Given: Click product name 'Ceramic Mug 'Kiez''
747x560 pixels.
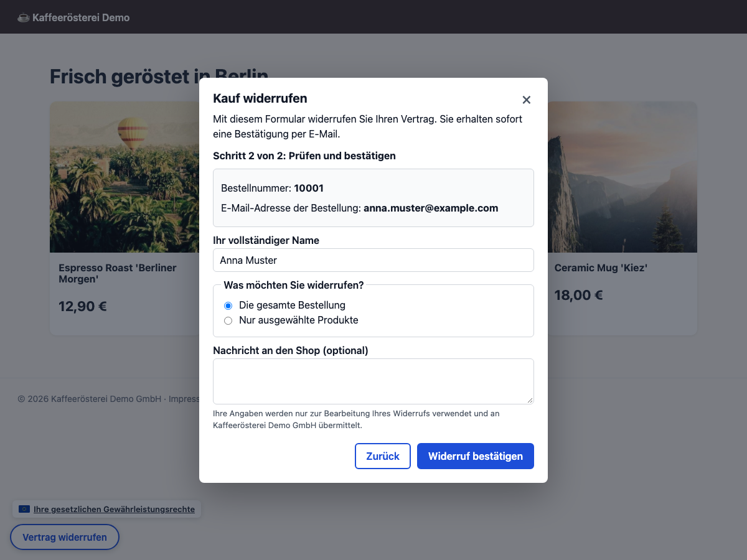Looking at the screenshot, I should point(601,268).
